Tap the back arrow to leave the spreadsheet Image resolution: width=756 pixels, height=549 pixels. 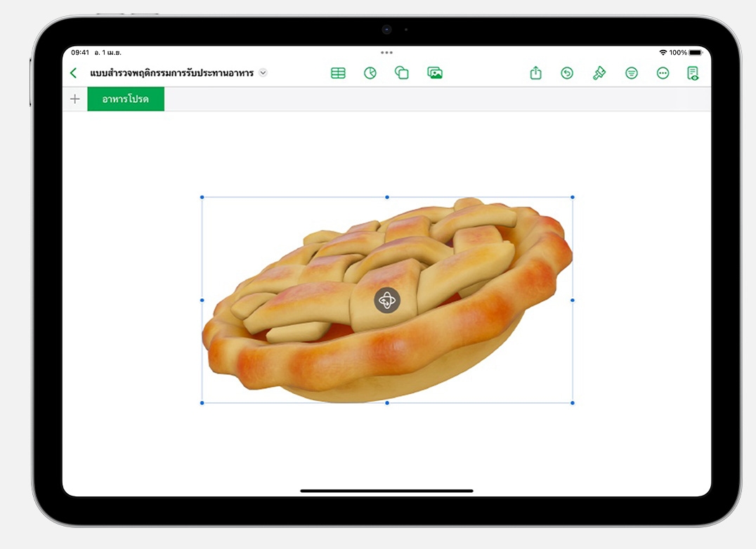(x=74, y=73)
